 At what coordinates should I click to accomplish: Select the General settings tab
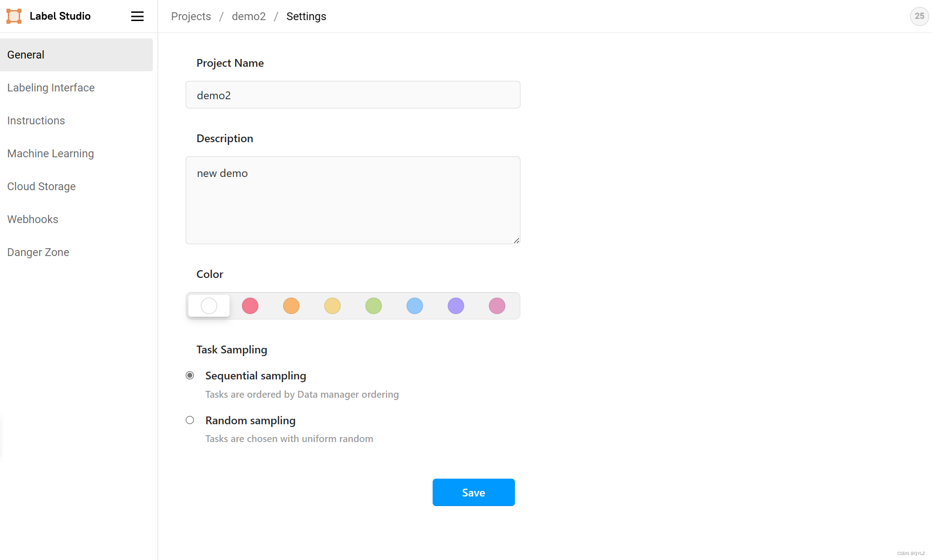(x=76, y=54)
